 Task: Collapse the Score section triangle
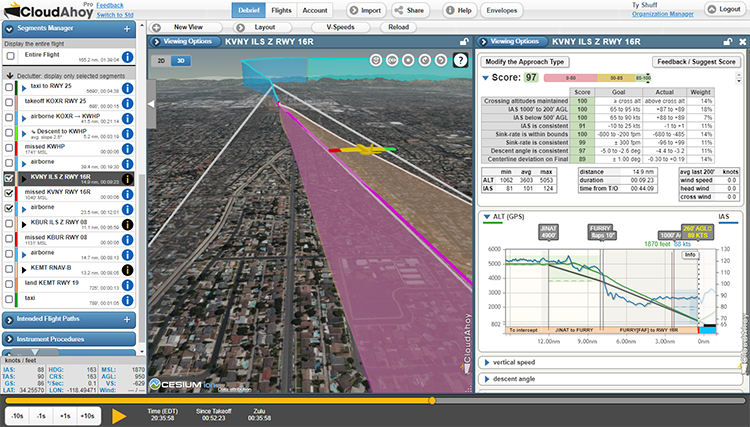pos(485,77)
